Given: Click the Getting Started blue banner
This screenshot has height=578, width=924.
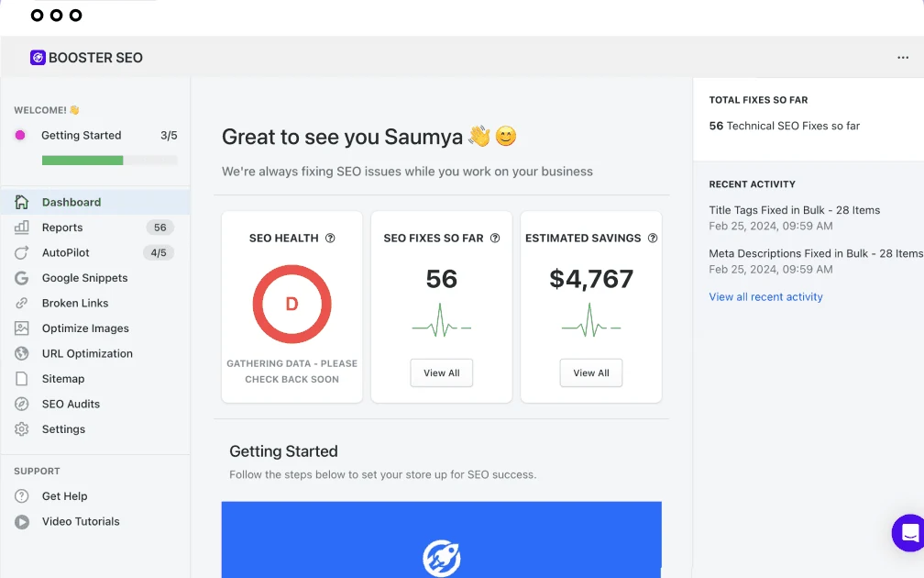Looking at the screenshot, I should 442,539.
